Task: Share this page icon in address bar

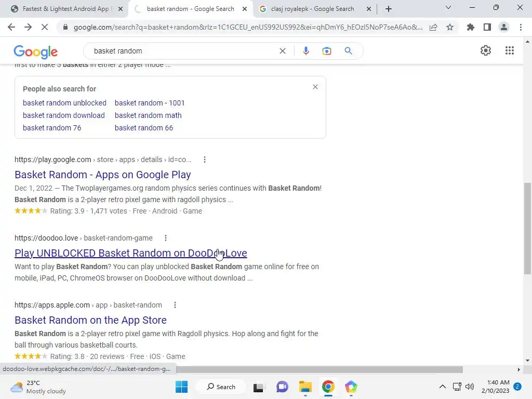Action: (x=433, y=27)
